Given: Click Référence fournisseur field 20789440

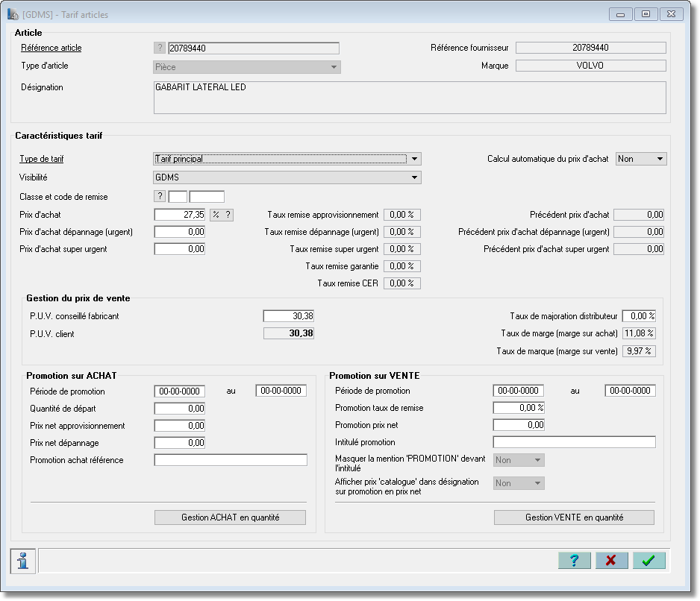Looking at the screenshot, I should pyautogui.click(x=590, y=48).
